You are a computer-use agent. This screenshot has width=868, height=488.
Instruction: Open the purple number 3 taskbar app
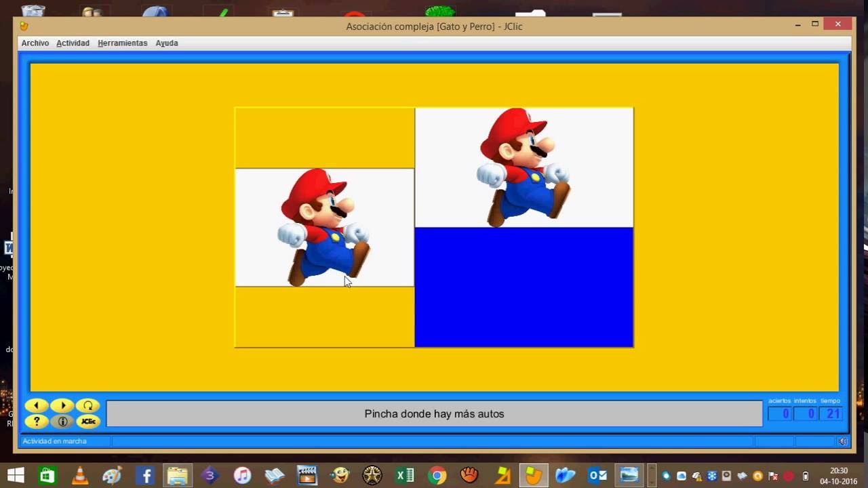210,475
